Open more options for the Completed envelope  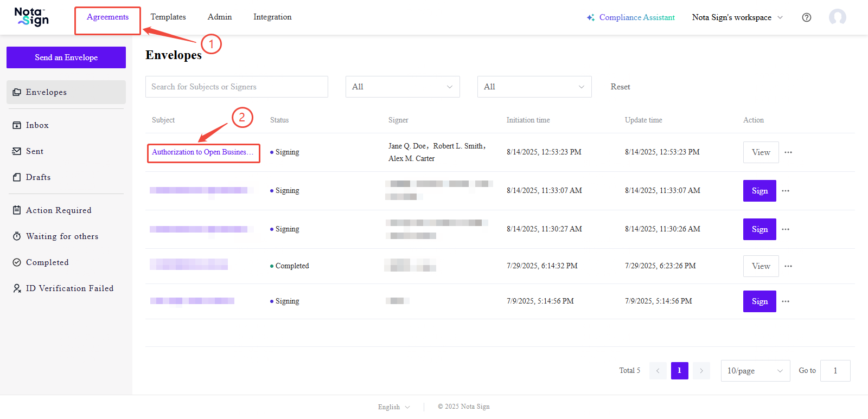(x=788, y=266)
